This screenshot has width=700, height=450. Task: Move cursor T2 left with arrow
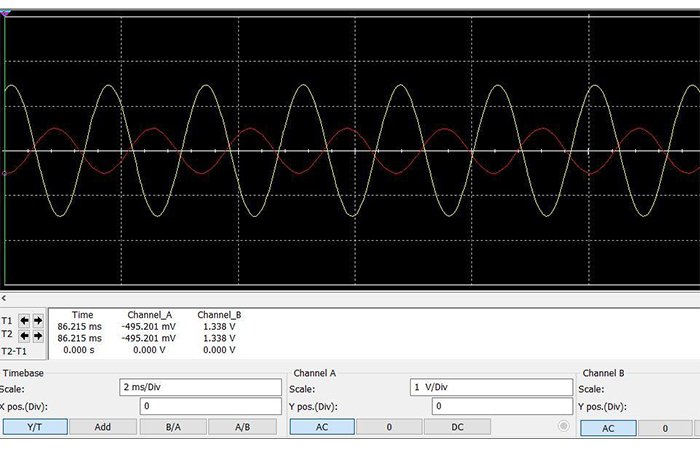[x=24, y=336]
